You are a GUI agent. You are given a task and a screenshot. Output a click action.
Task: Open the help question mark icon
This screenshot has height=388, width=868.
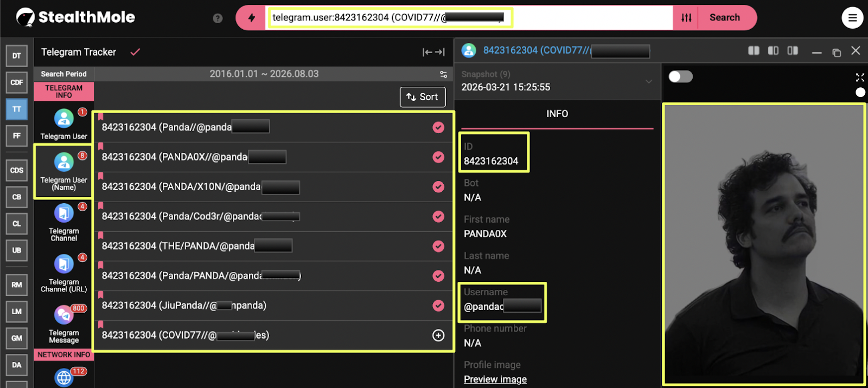pos(218,18)
